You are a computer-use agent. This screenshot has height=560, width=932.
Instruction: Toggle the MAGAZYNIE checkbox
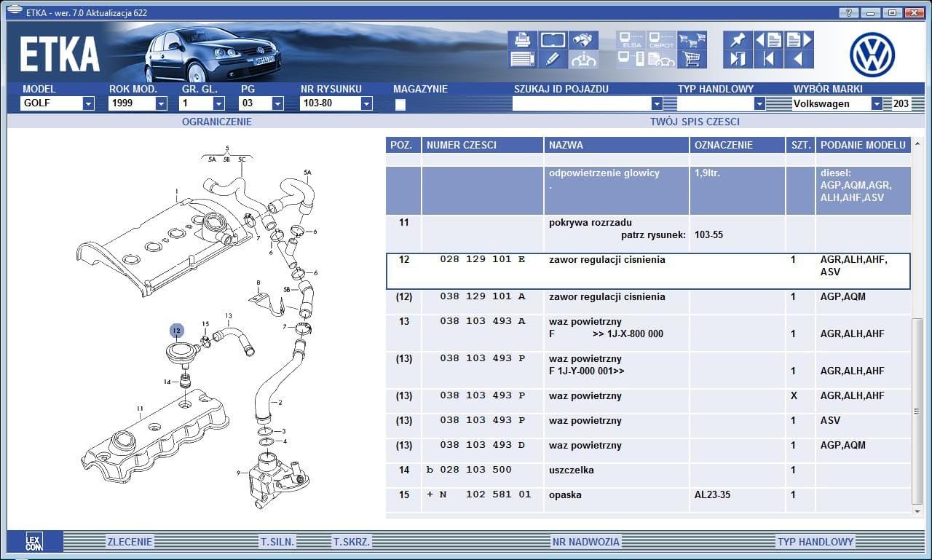[x=400, y=104]
